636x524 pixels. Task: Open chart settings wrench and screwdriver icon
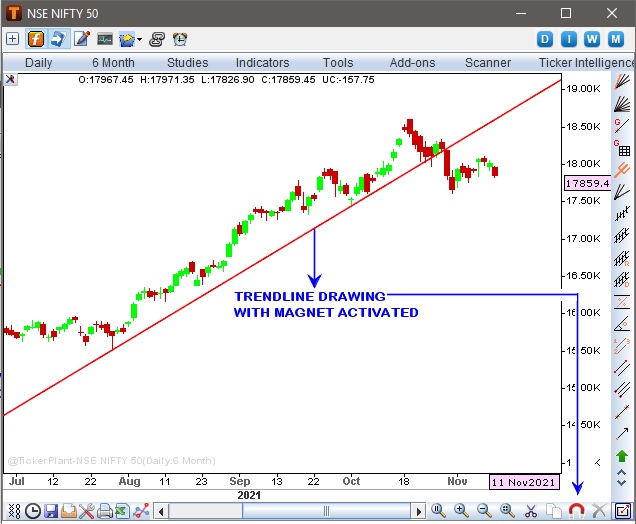pyautogui.click(x=86, y=511)
